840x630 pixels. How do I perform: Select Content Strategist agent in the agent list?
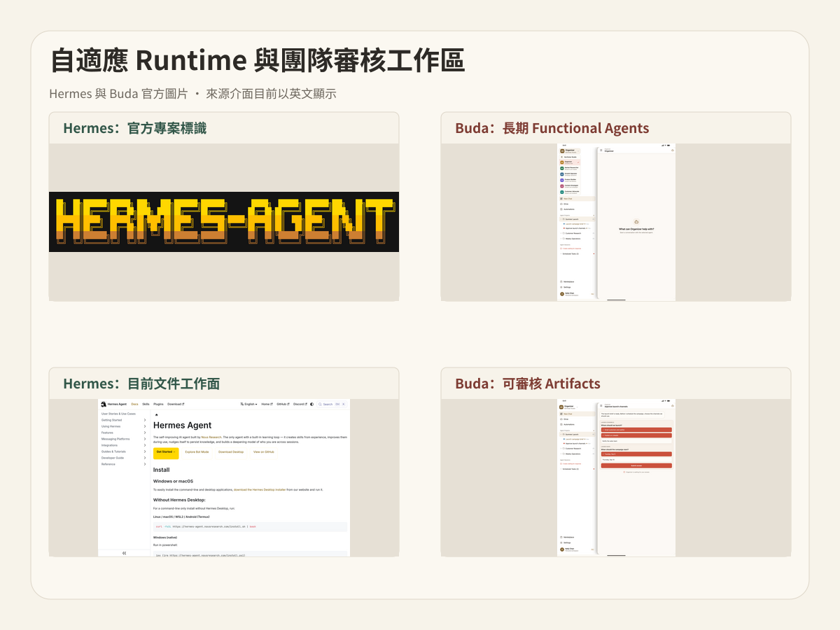pyautogui.click(x=570, y=186)
